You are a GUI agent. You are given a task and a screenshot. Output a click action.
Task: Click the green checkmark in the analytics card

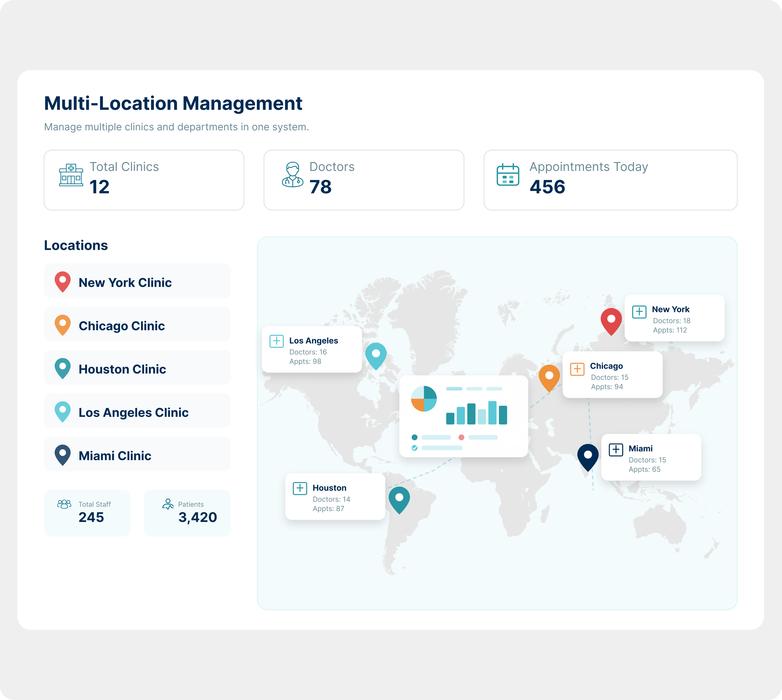414,448
